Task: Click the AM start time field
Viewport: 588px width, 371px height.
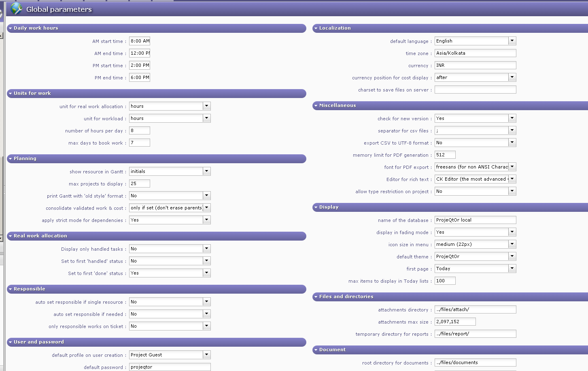Action: click(x=140, y=41)
